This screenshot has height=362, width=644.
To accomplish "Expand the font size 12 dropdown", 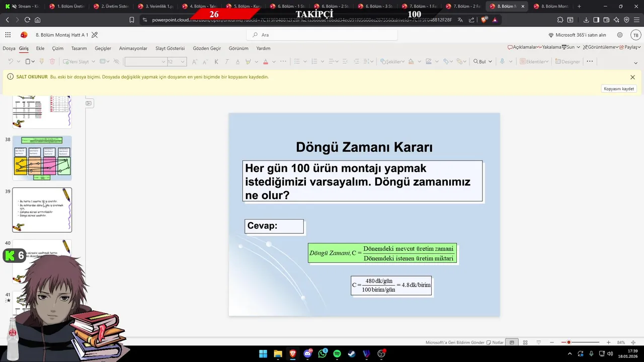I will pos(183,61).
